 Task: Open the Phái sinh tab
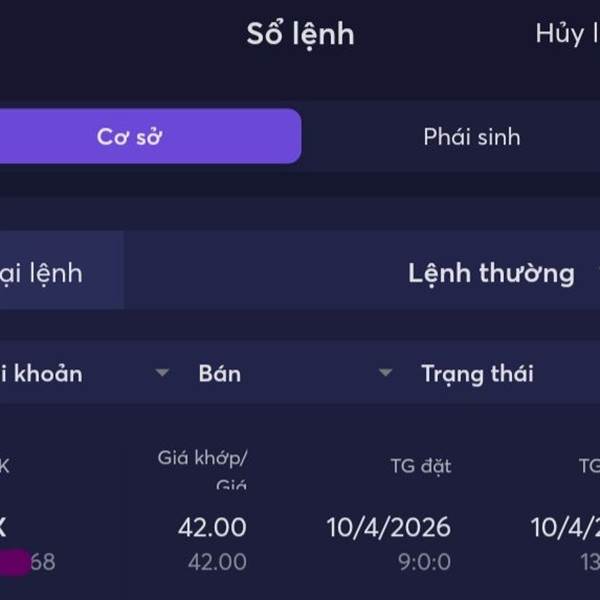471,137
